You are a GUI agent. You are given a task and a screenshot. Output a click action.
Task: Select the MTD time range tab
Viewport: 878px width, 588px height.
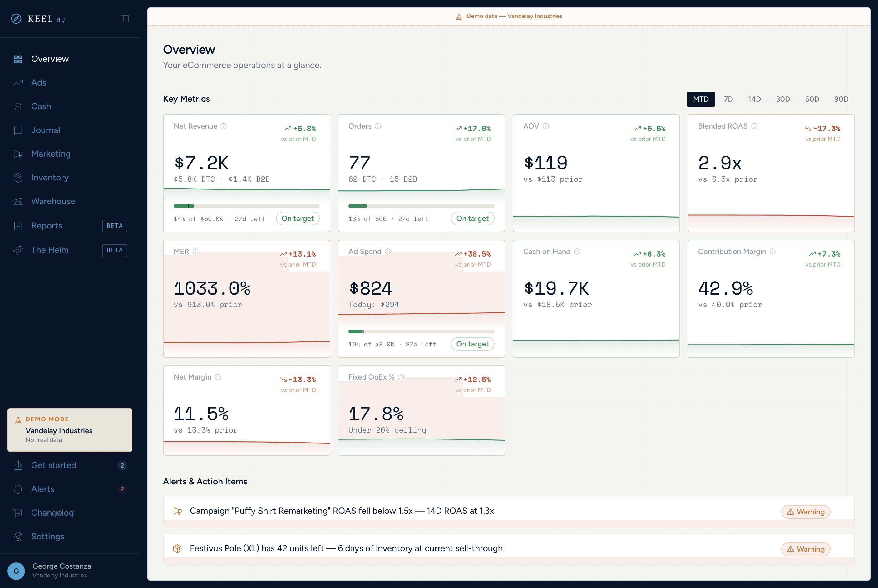pos(701,99)
